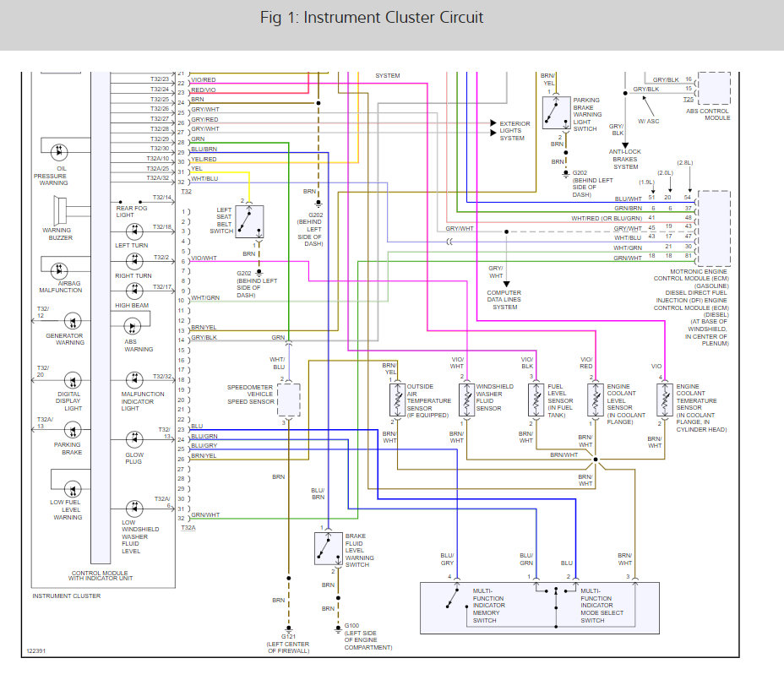Viewport: 784px width, 680px height.
Task: Select the left seat belt switch symbol
Action: (249, 221)
